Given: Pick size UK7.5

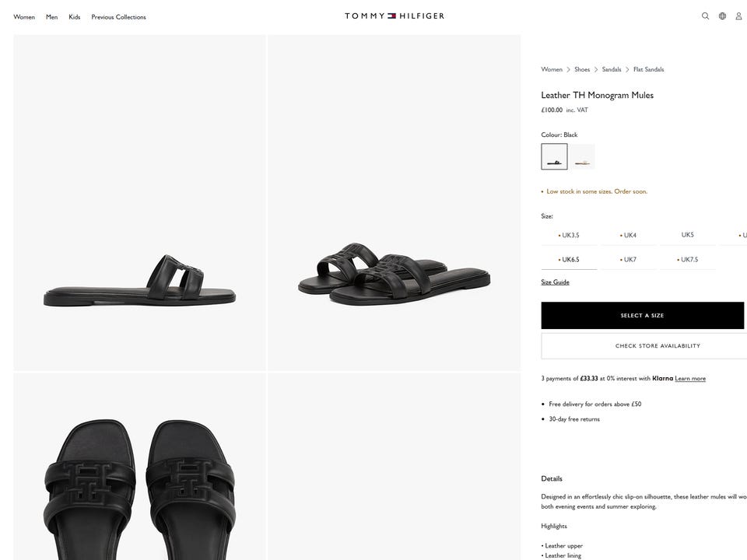Looking at the screenshot, I should click(688, 260).
